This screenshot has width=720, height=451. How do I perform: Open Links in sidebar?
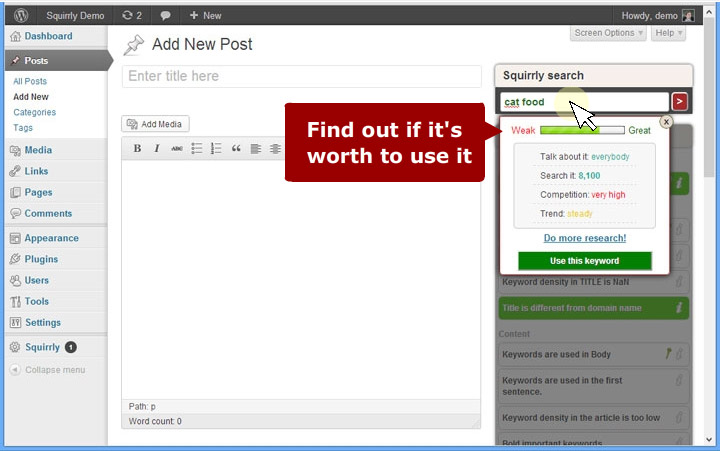pyautogui.click(x=36, y=171)
